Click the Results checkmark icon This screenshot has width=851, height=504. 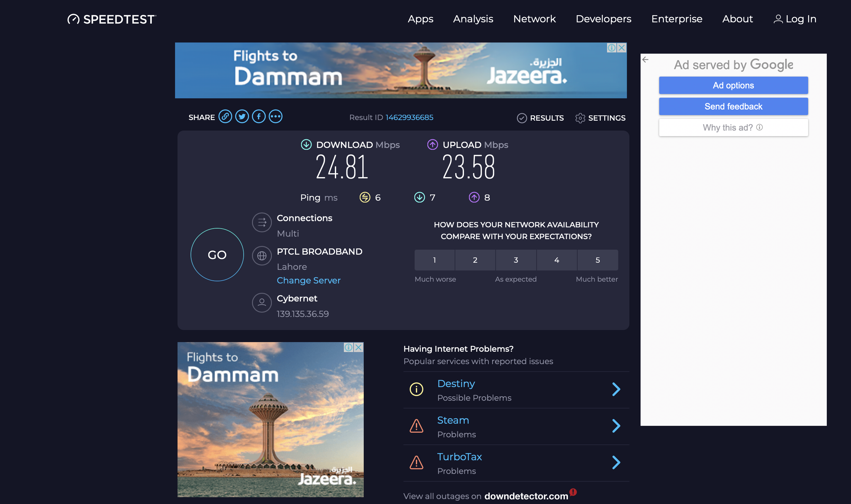tap(522, 118)
